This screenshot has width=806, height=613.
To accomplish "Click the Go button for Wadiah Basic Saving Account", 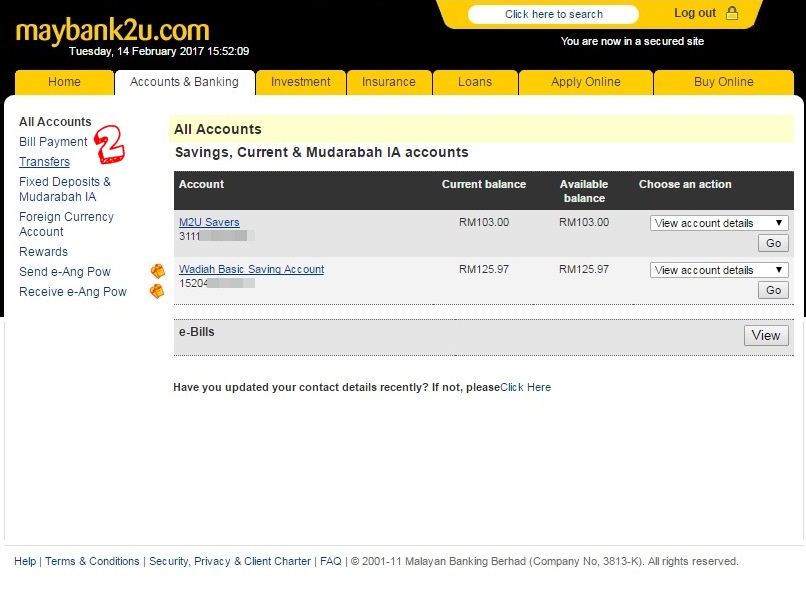I will point(773,290).
